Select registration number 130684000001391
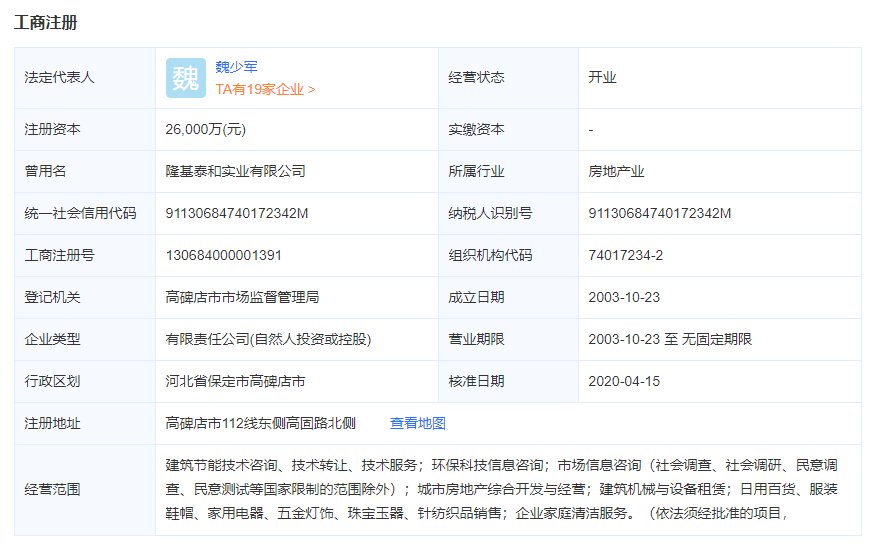 (223, 256)
